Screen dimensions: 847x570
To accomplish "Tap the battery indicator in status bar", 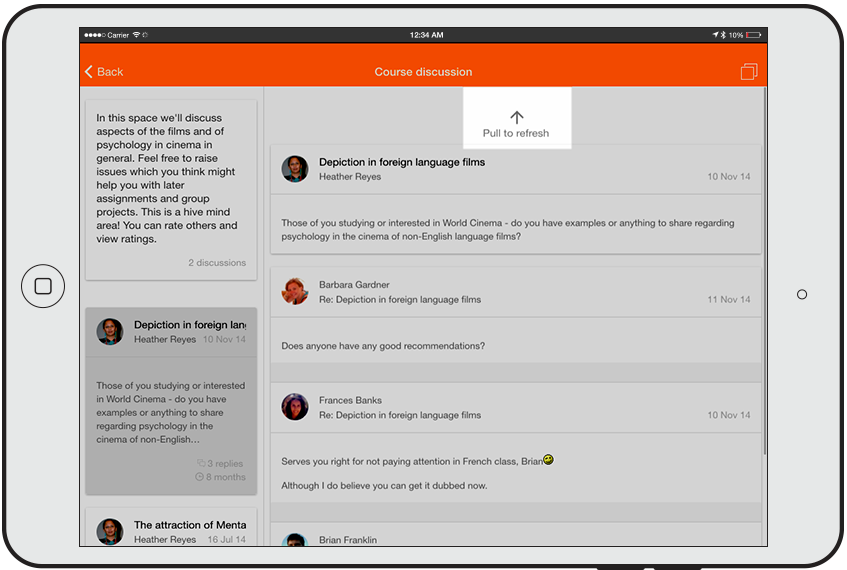I will [x=752, y=35].
